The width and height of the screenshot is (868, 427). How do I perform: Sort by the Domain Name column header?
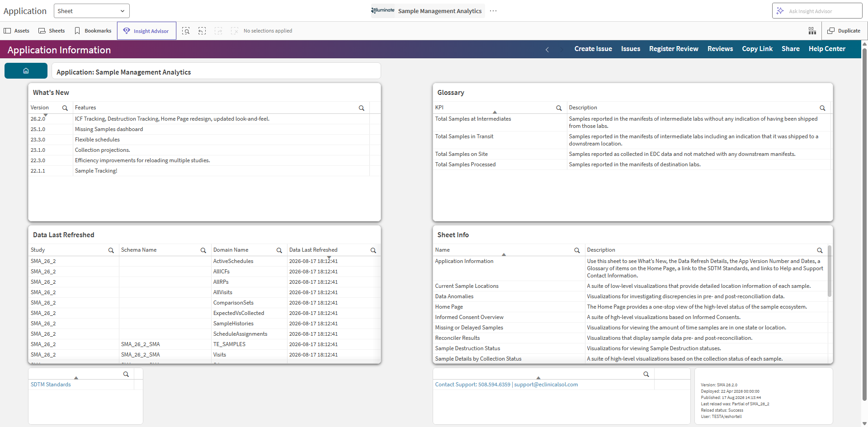231,250
